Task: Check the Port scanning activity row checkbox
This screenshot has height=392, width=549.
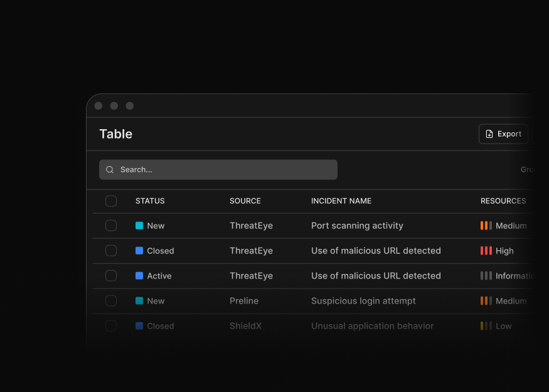Action: pos(111,226)
